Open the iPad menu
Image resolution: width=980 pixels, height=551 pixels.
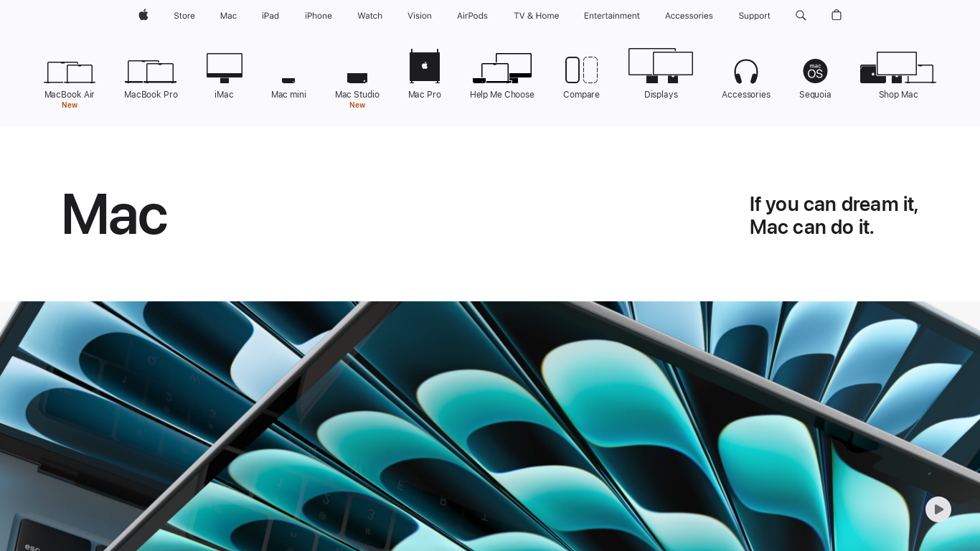coord(270,16)
